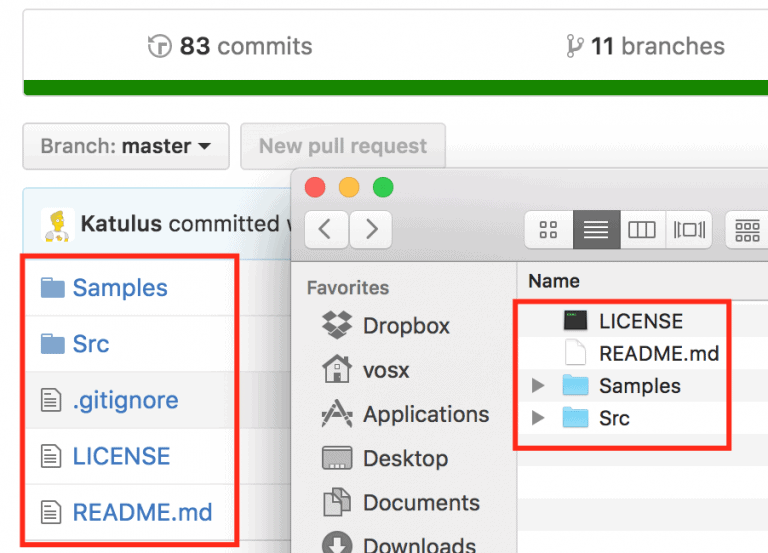
Task: Switch Finder to icon view
Action: (549, 229)
